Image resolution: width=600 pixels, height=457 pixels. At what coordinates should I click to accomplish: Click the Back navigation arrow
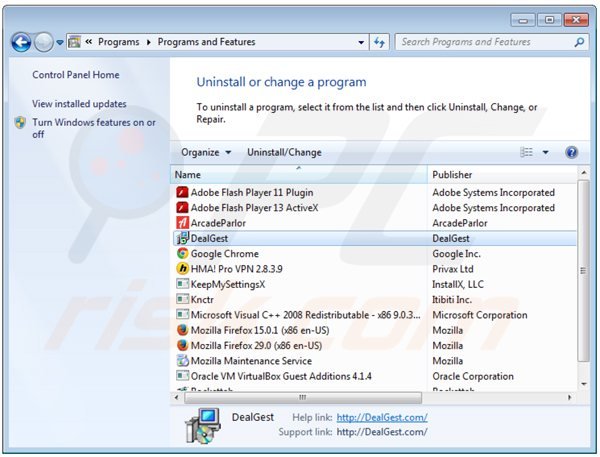coord(21,42)
